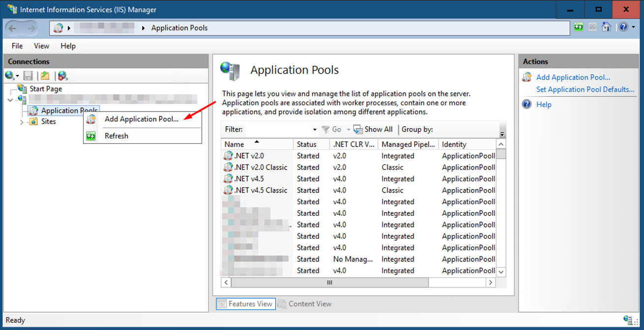Expand the Sites node
Screen dimensions: 644x330
pyautogui.click(x=22, y=122)
